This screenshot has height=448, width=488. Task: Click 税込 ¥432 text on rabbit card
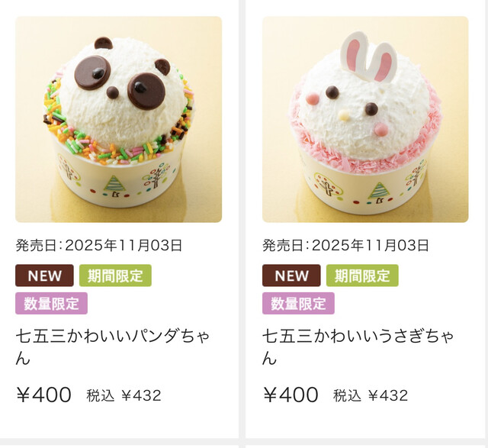[x=371, y=395]
